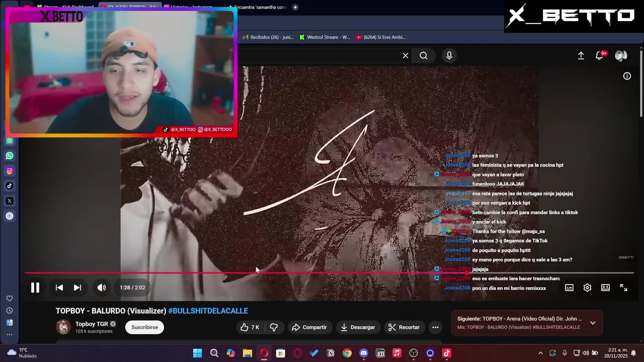Expand the Siguiente playlist panel chevron
This screenshot has width=644, height=362.
click(x=593, y=323)
